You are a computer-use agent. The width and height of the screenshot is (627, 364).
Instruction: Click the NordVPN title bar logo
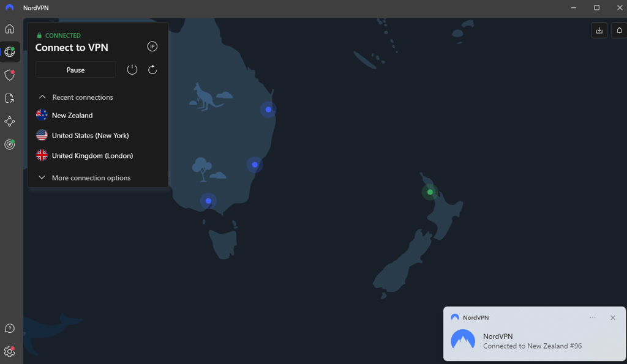click(x=10, y=7)
